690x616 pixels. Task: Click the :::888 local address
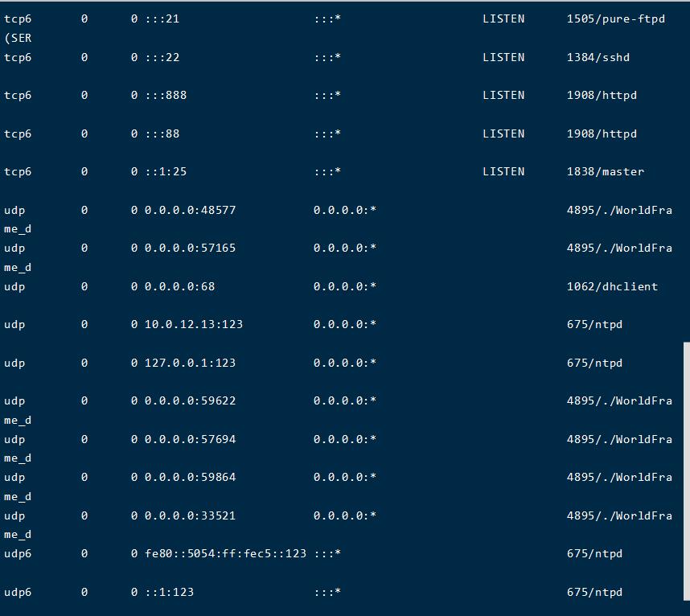pyautogui.click(x=166, y=95)
